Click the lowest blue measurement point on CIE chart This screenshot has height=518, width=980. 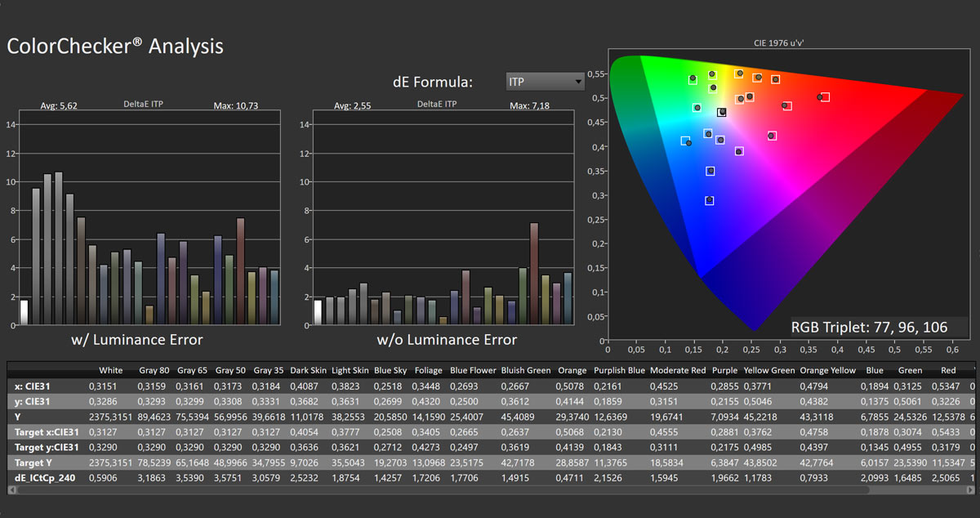(710, 200)
